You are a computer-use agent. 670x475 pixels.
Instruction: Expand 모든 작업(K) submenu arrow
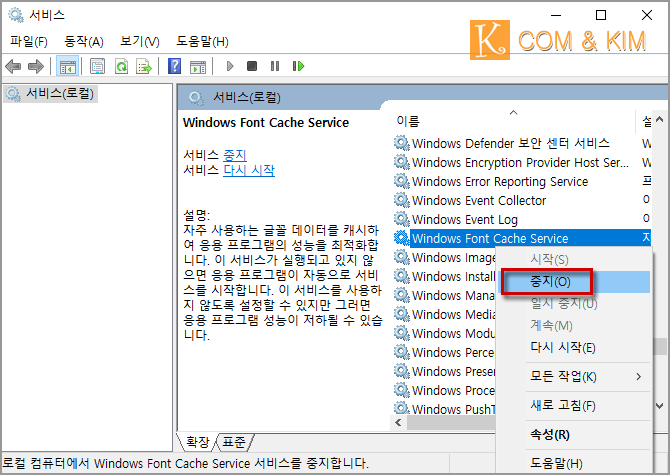[638, 376]
